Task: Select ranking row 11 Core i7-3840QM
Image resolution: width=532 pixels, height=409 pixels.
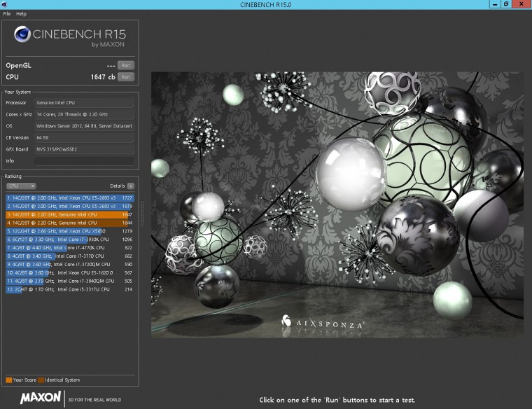Action: 69,281
